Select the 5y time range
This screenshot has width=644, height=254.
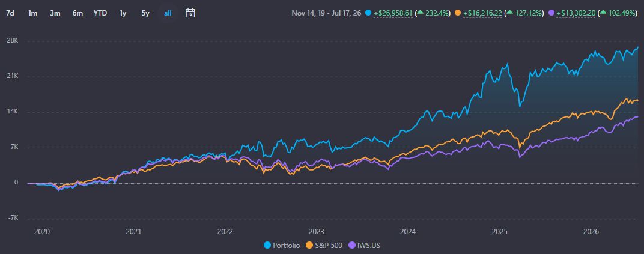[145, 13]
